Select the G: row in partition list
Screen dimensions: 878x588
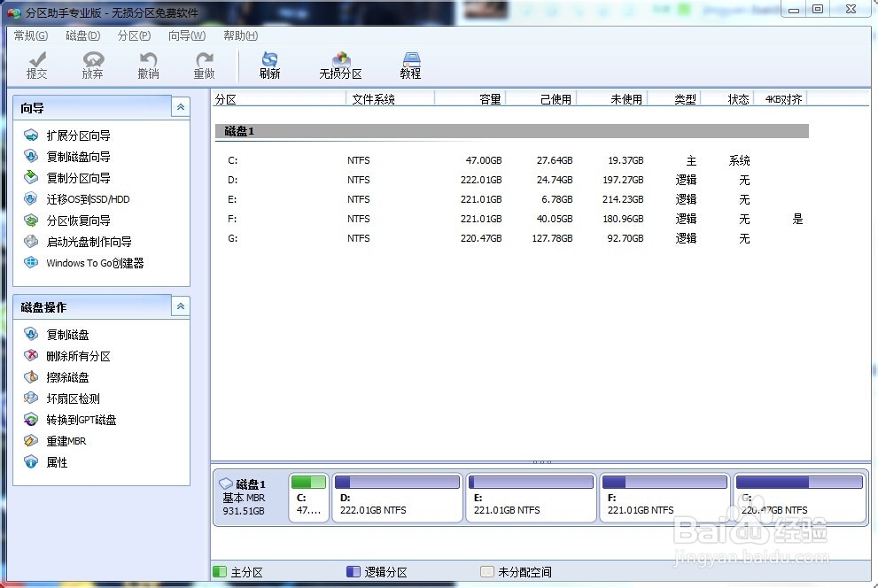pos(512,239)
